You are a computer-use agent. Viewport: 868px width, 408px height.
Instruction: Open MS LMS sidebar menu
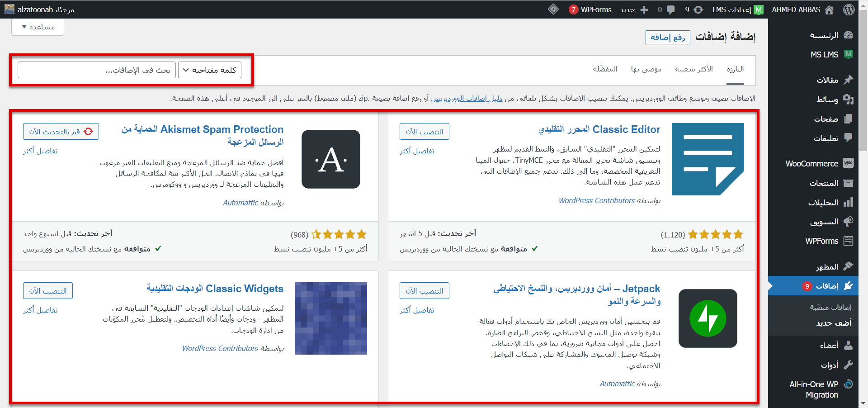point(831,54)
